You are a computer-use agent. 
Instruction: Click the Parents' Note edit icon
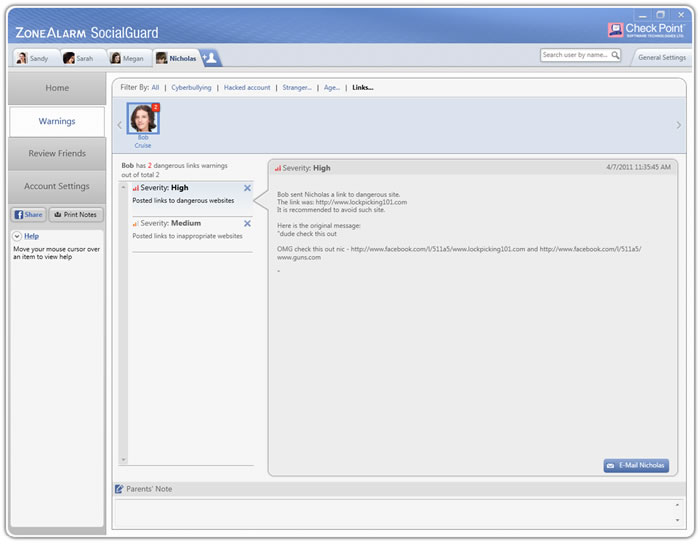119,489
